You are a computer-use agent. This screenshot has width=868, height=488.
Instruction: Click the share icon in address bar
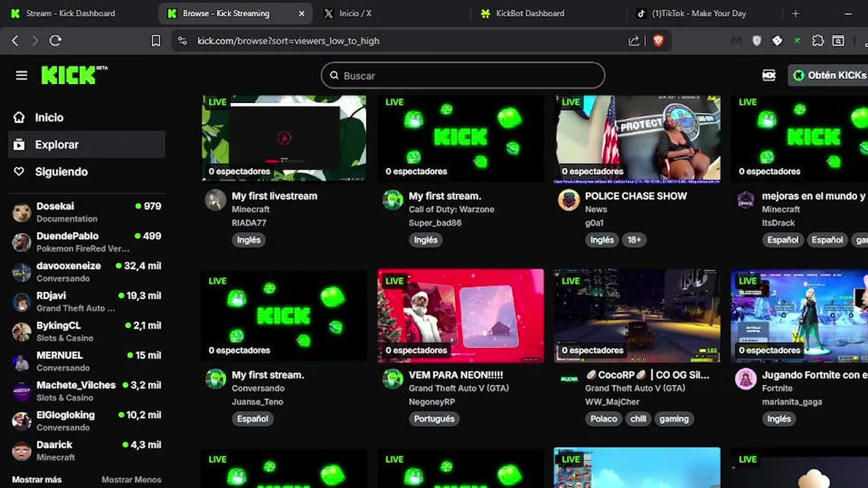pyautogui.click(x=633, y=41)
